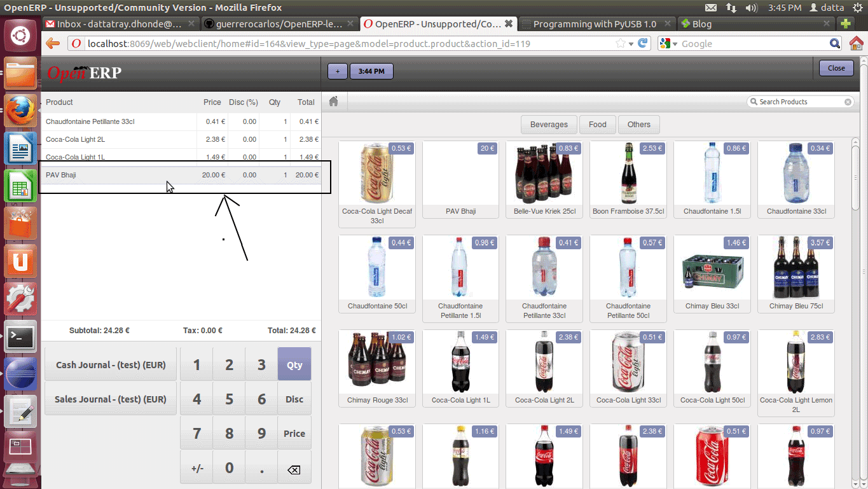
Task: Select Food category
Action: pos(598,125)
